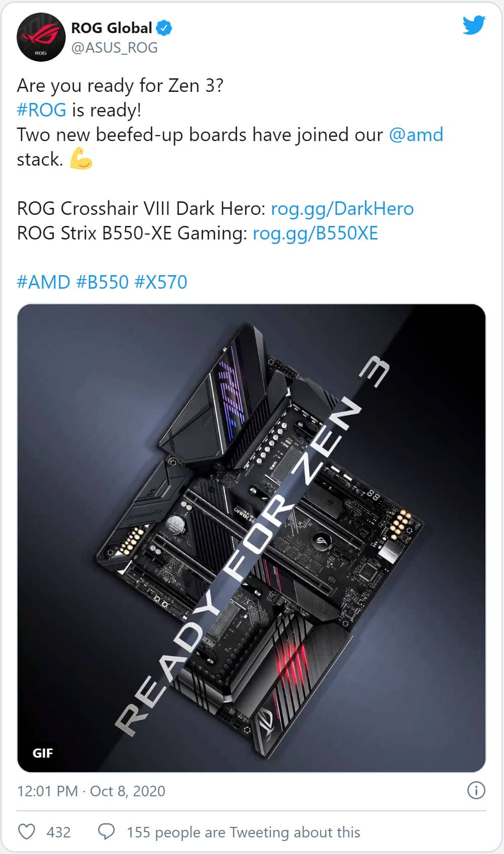Open the ROG Global account name
504x854 pixels.
(x=111, y=28)
